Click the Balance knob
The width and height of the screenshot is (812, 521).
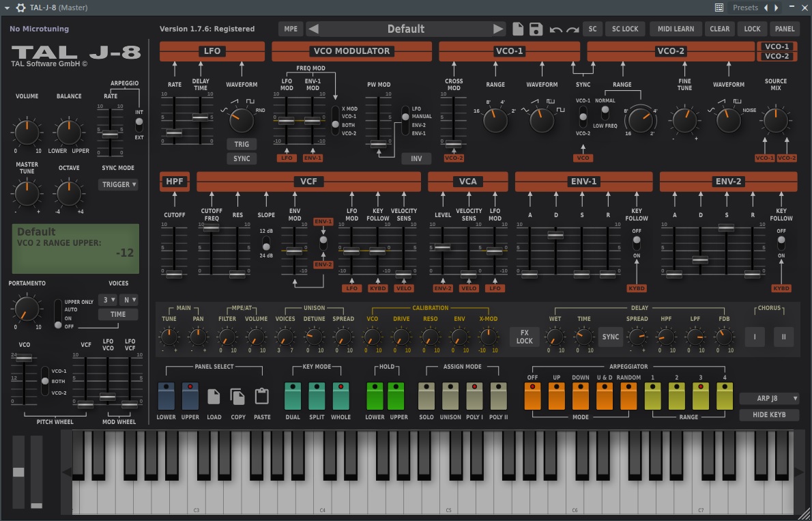[x=69, y=132]
